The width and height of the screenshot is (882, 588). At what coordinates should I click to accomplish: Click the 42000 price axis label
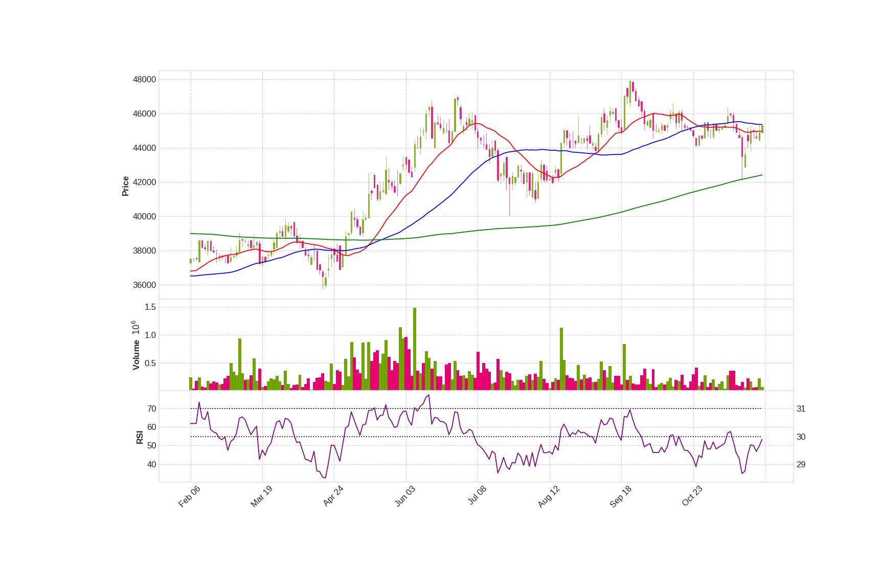144,182
